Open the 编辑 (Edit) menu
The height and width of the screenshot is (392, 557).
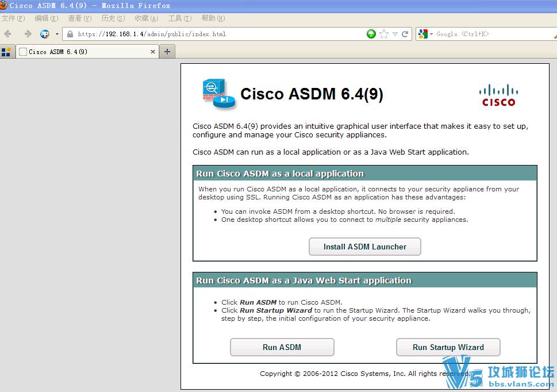pos(47,18)
